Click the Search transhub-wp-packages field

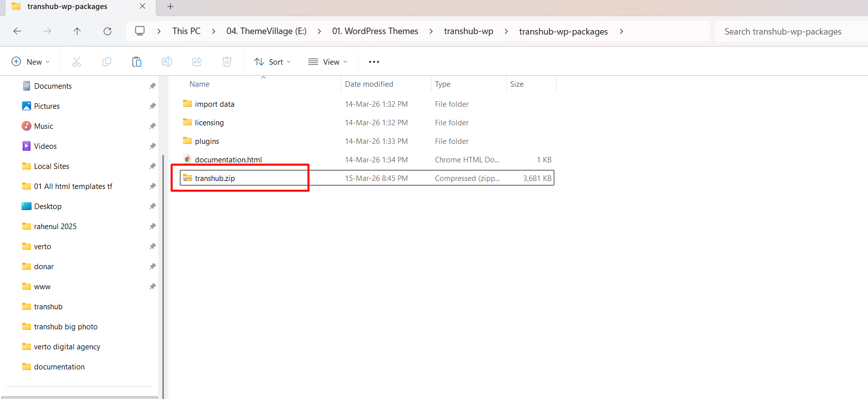point(787,32)
